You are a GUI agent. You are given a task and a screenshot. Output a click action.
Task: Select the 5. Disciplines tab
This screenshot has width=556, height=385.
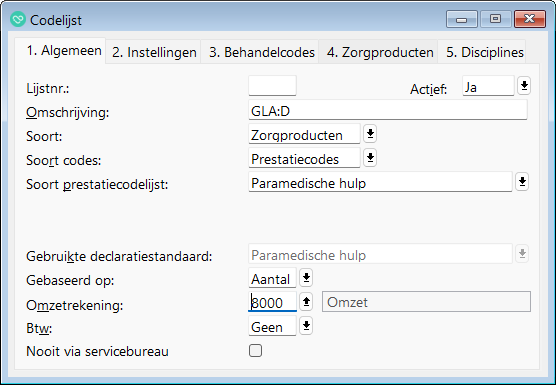pyautogui.click(x=482, y=52)
